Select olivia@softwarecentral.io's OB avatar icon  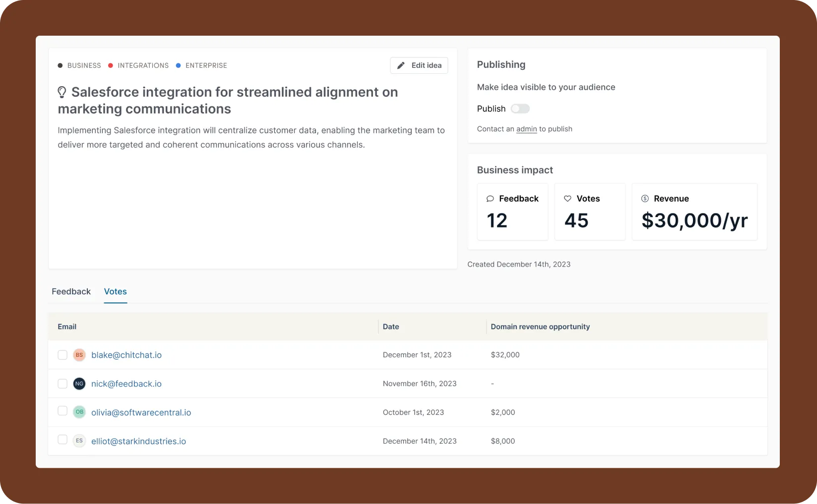(x=79, y=412)
